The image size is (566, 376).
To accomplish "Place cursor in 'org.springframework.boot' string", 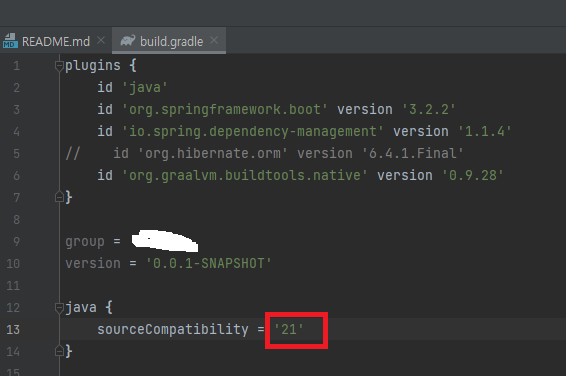I will (x=225, y=109).
